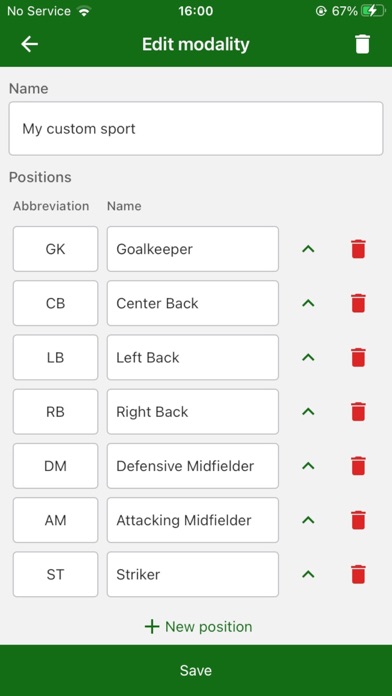The height and width of the screenshot is (696, 392).
Task: Remove the Center Back position
Action: 358,303
